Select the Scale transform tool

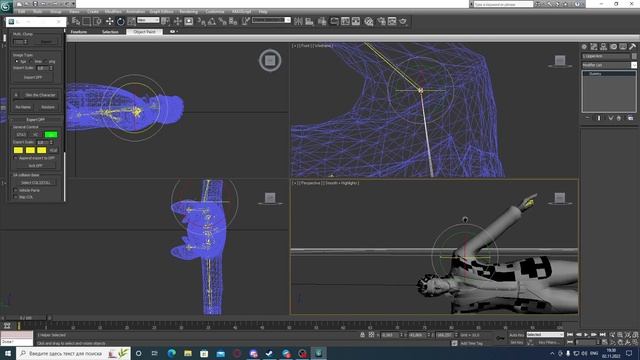tap(131, 21)
